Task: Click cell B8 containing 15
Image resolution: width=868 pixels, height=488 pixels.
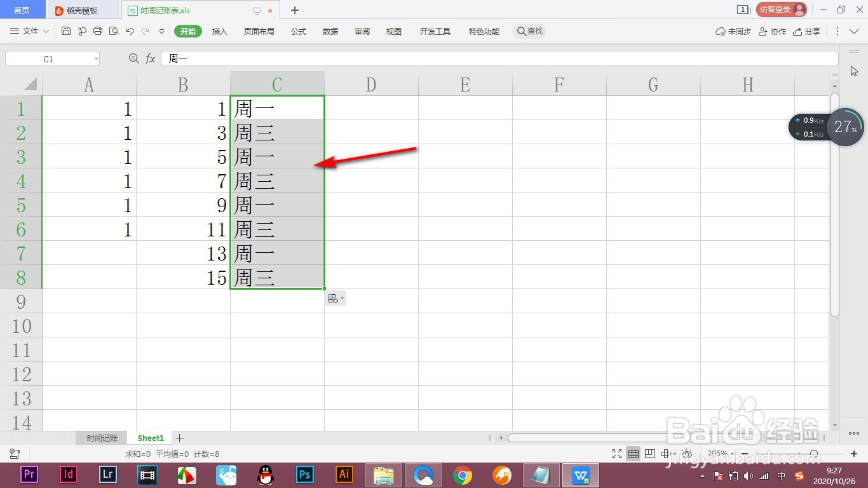Action: point(183,277)
